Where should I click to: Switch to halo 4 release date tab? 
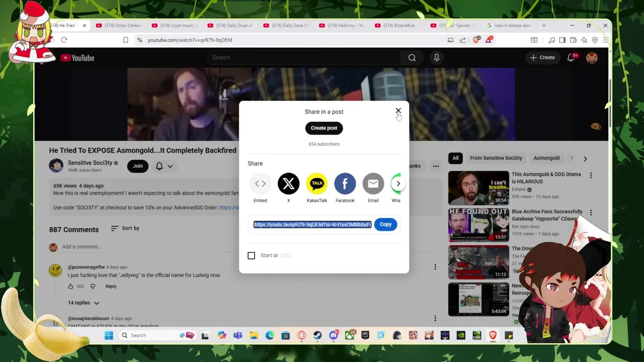point(509,25)
